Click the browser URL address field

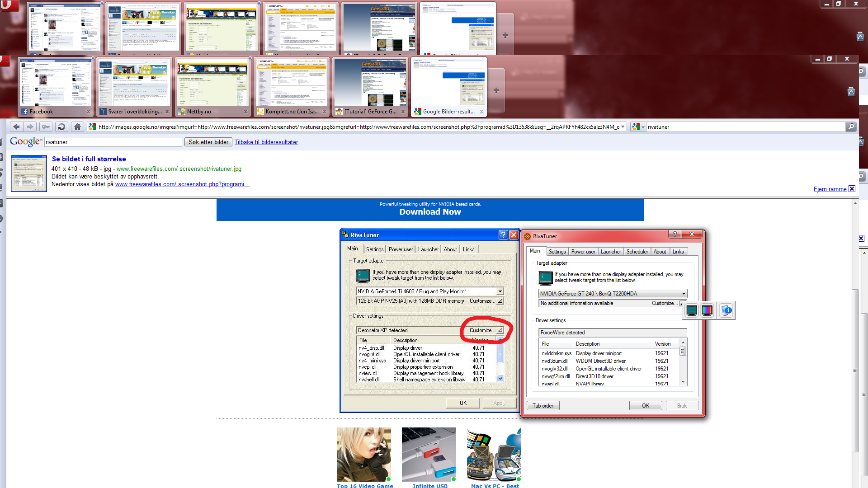pyautogui.click(x=357, y=127)
